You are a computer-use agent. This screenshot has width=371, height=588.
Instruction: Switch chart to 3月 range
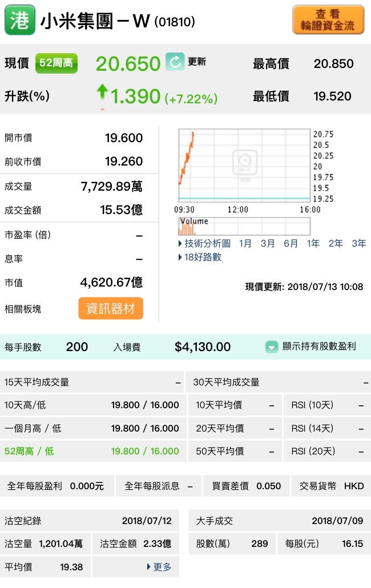coord(268,243)
